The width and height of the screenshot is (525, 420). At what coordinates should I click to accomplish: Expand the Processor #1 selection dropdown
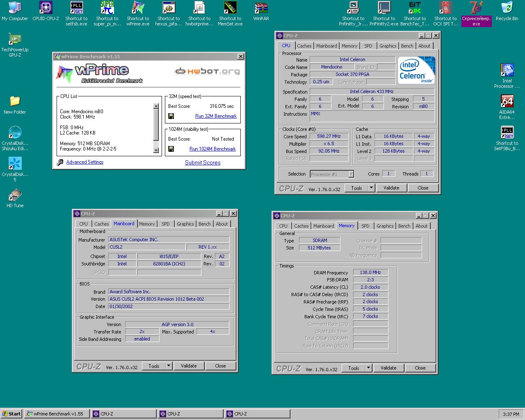tap(351, 174)
